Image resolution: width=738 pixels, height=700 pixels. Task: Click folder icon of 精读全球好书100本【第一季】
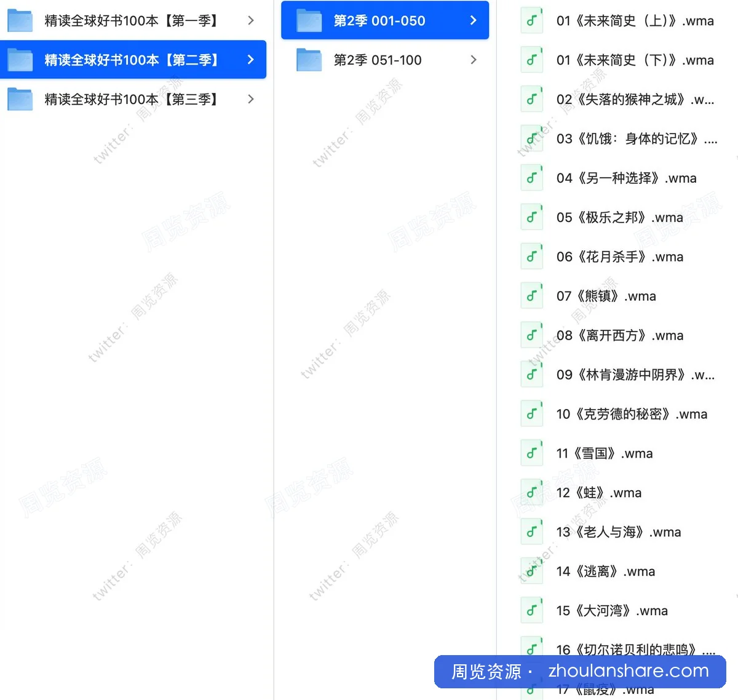pos(20,20)
